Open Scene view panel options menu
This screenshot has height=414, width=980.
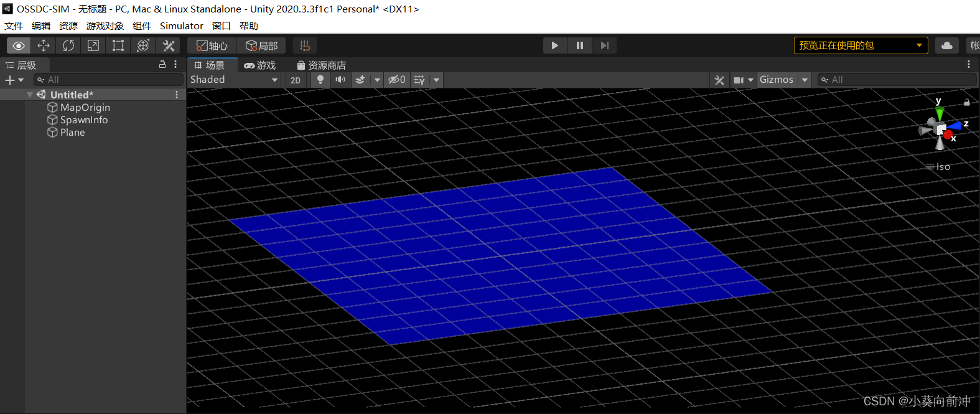(969, 65)
